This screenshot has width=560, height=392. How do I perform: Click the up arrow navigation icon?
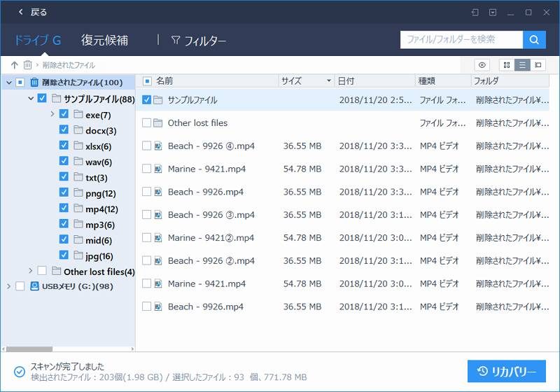click(x=14, y=65)
